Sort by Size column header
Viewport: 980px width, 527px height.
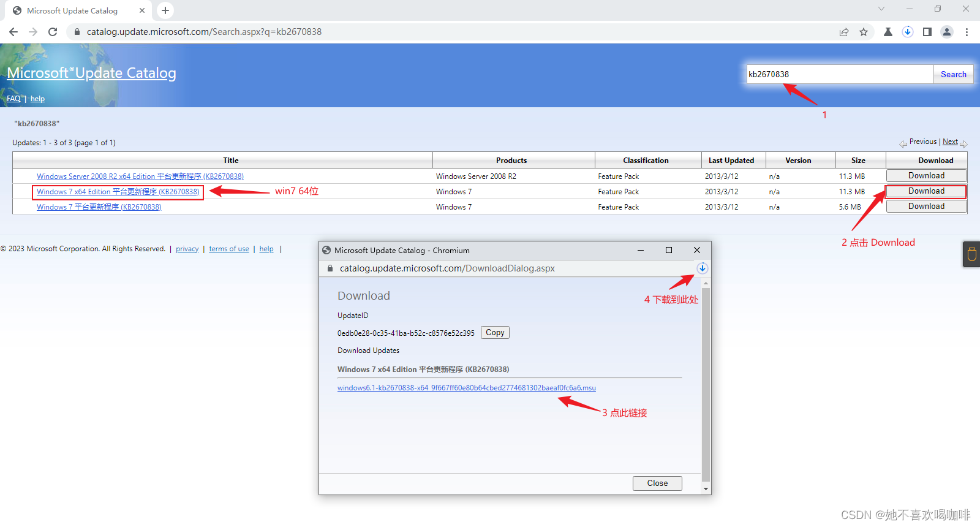point(858,161)
